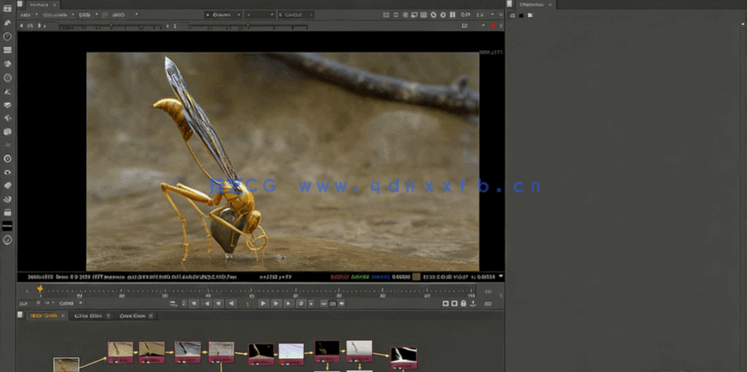This screenshot has height=372, width=747.
Task: Select the node with the black-and-white matte thumbnail
Action: coord(404,358)
